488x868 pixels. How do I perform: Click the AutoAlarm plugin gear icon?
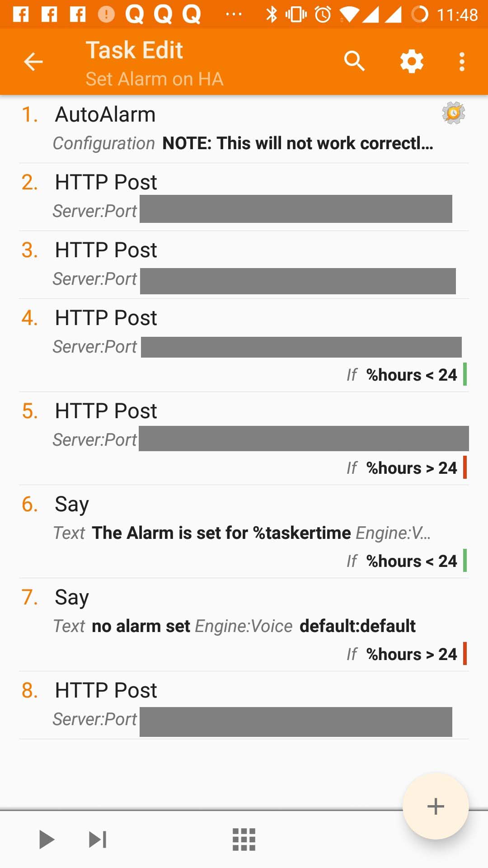coord(453,113)
